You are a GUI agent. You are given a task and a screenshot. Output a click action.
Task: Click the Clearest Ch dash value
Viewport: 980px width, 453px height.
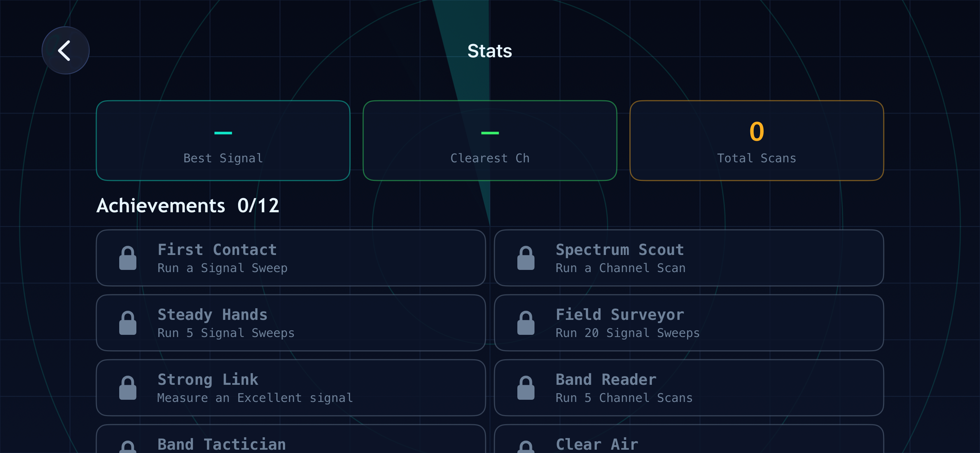(490, 133)
